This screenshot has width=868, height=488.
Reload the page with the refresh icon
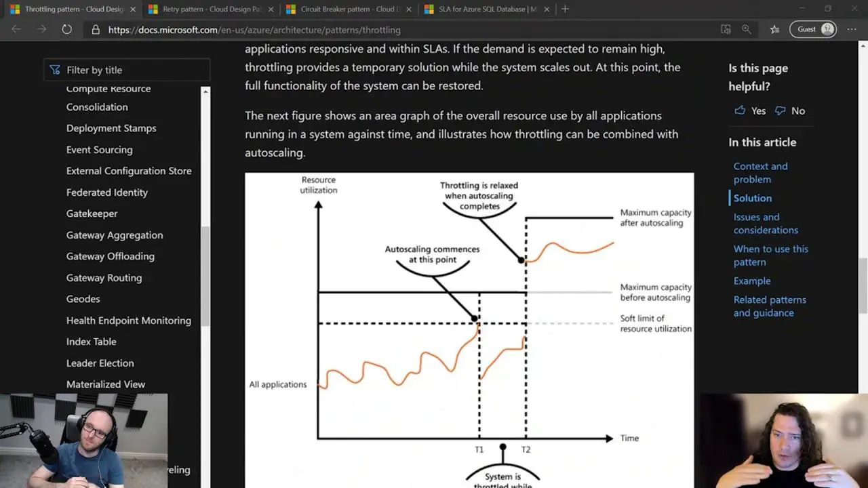pyautogui.click(x=66, y=29)
